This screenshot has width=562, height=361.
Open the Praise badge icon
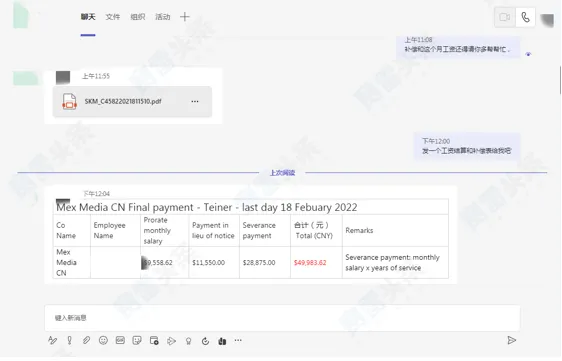pos(188,341)
